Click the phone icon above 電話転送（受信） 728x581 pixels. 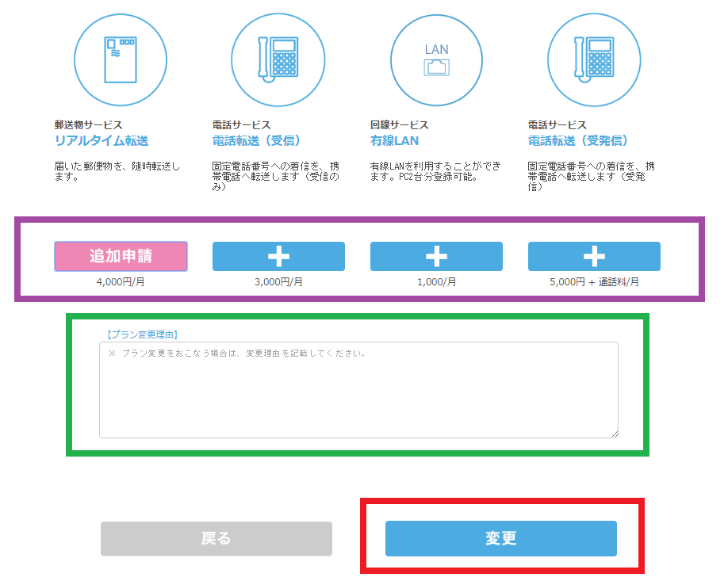278,59
